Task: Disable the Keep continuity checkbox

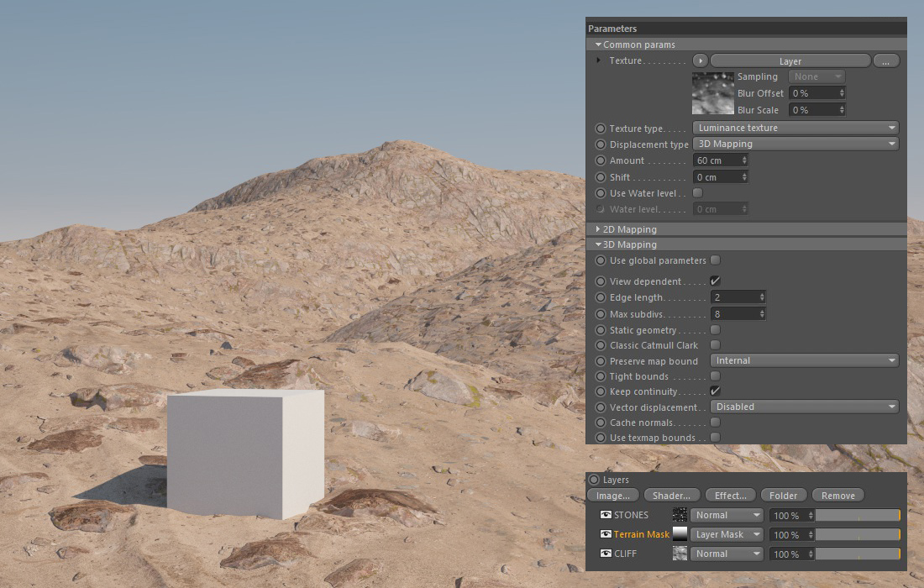Action: pos(716,391)
